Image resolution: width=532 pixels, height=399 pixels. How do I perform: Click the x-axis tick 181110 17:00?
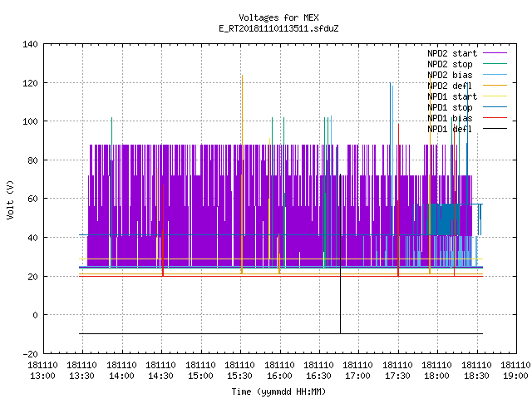358,371
